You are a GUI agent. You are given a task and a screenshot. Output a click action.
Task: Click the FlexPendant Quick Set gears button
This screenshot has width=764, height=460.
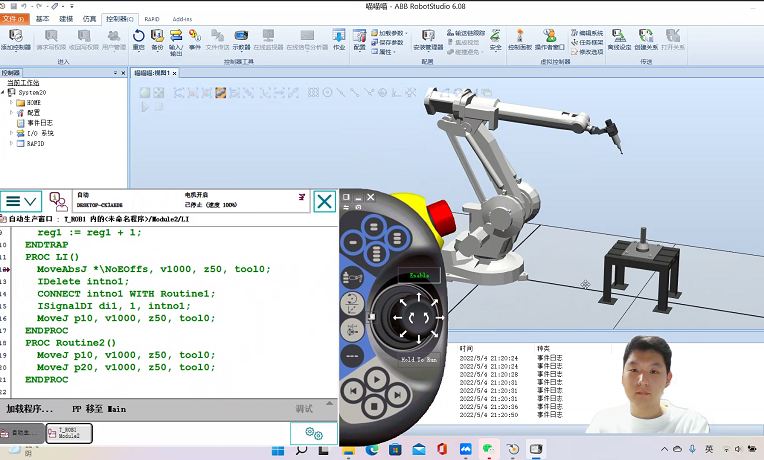tap(314, 433)
